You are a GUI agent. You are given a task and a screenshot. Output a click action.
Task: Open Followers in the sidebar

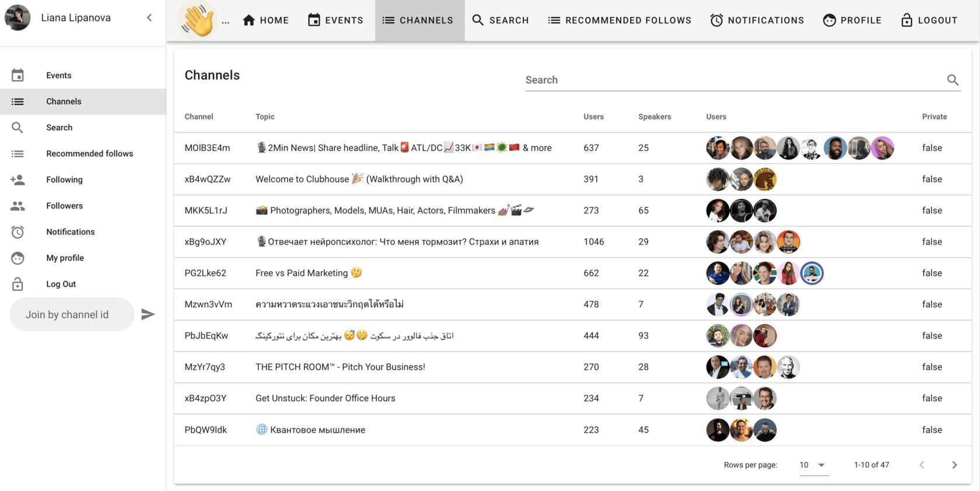83,206
